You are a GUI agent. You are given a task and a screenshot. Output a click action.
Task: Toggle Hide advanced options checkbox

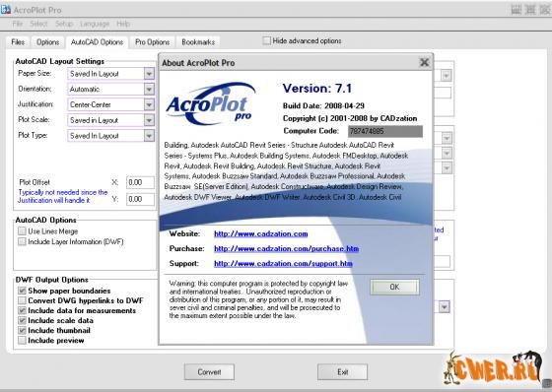[267, 40]
